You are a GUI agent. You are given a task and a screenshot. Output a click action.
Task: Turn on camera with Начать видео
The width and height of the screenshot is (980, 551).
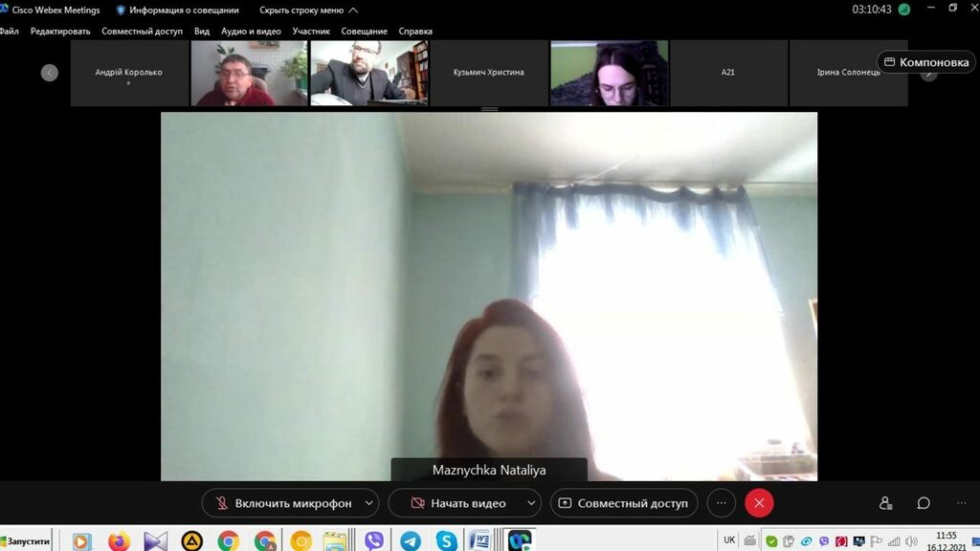457,503
